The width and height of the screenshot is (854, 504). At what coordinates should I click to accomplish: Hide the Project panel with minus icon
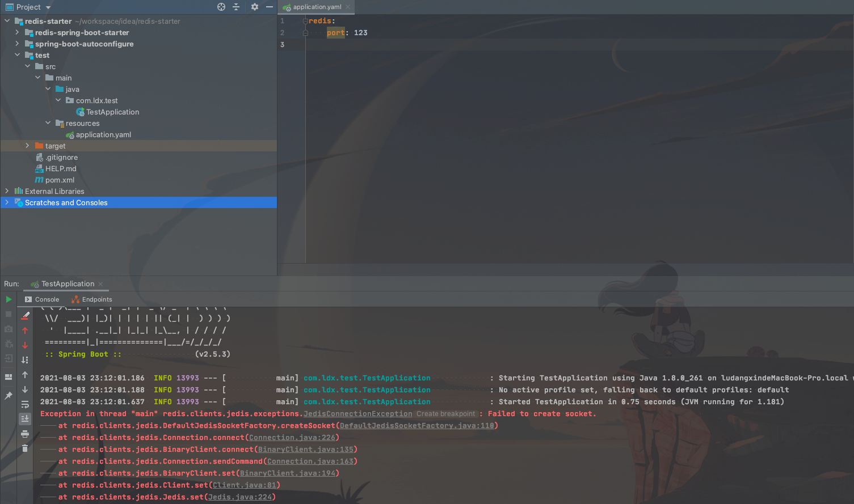coord(270,7)
